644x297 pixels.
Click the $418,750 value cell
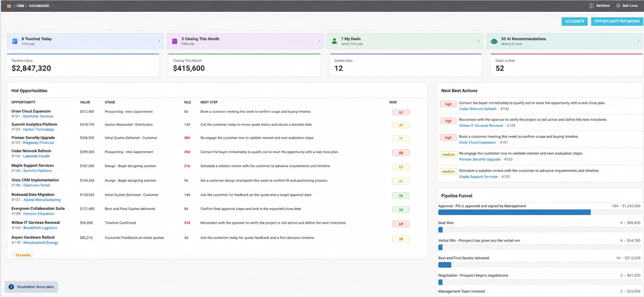pos(87,125)
